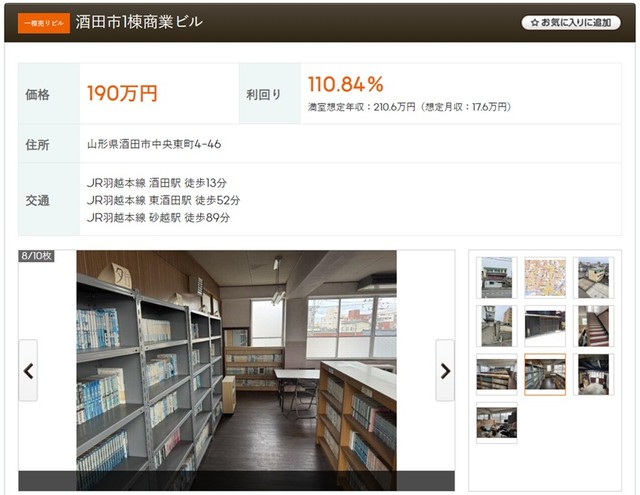640x495 pixels.
Task: Click the 酒田市1棟商業ビル property title
Action: 139,22
